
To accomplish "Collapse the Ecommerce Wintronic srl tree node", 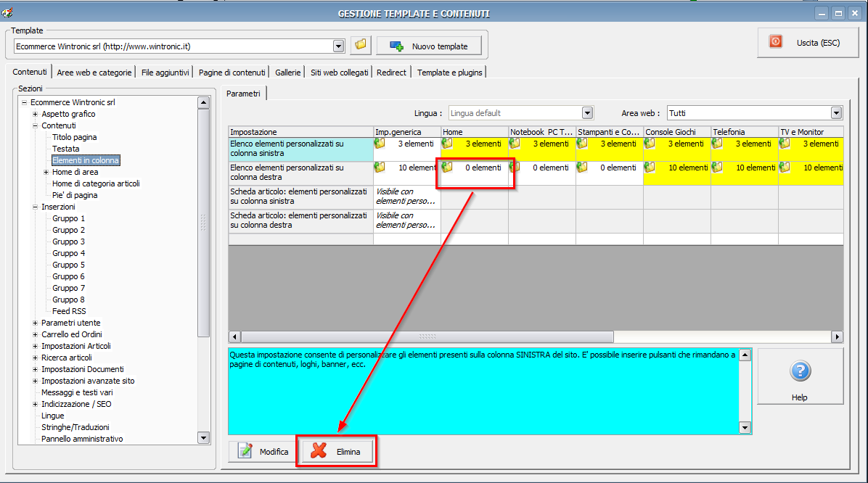I will pos(25,102).
